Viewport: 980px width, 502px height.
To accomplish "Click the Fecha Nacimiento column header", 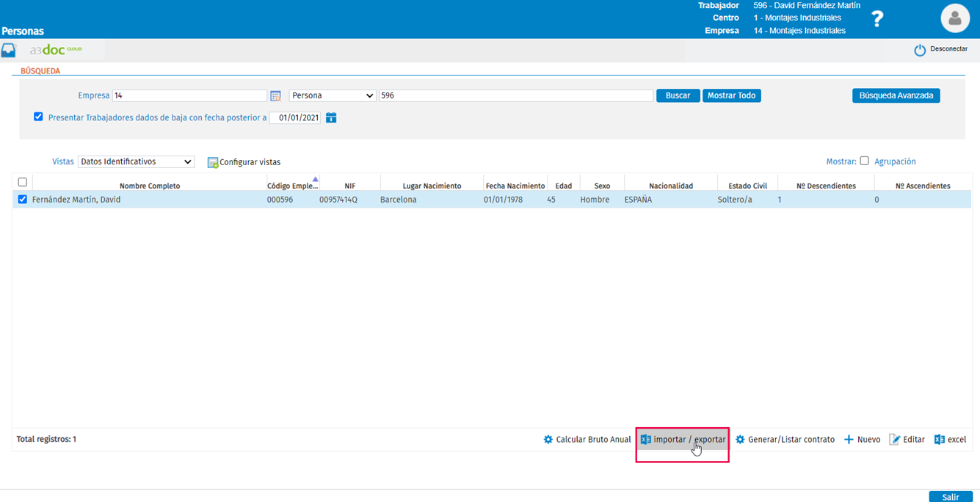I will click(x=515, y=186).
